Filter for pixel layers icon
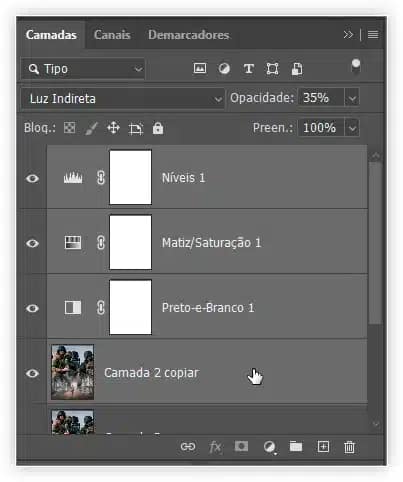403x482 pixels. pos(200,68)
